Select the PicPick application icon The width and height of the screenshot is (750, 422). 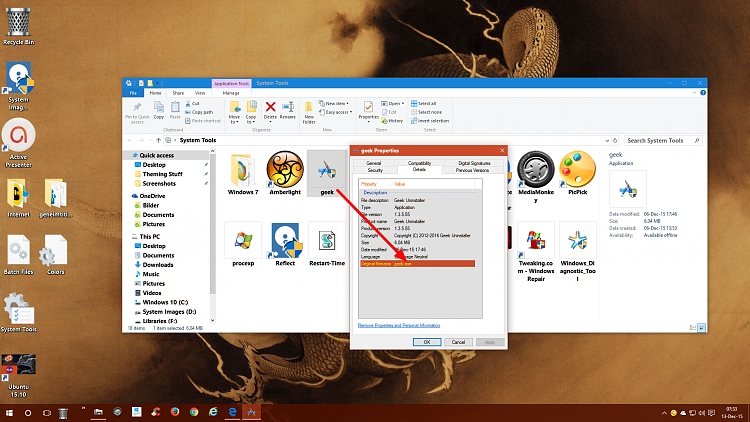pyautogui.click(x=577, y=169)
